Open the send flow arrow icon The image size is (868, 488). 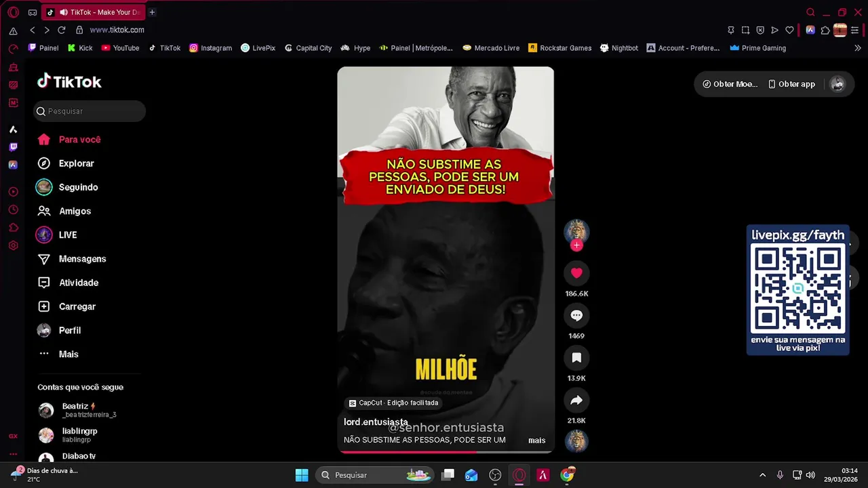[x=774, y=30]
